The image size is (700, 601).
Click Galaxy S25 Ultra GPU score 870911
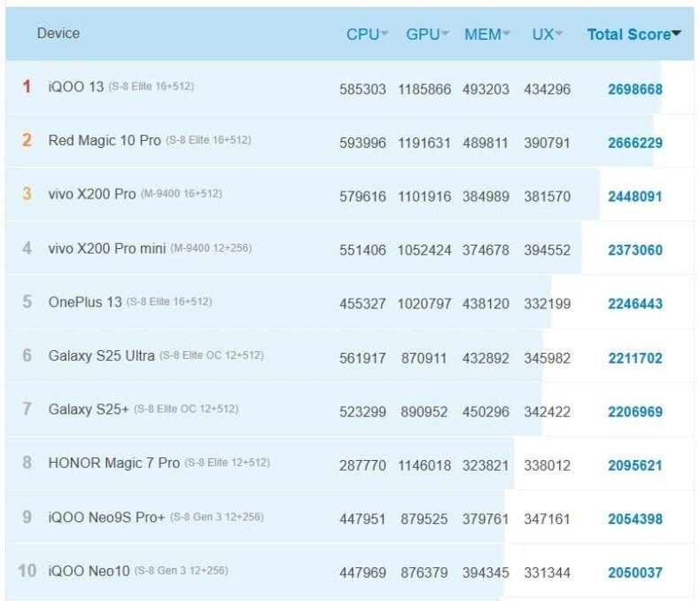(424, 358)
